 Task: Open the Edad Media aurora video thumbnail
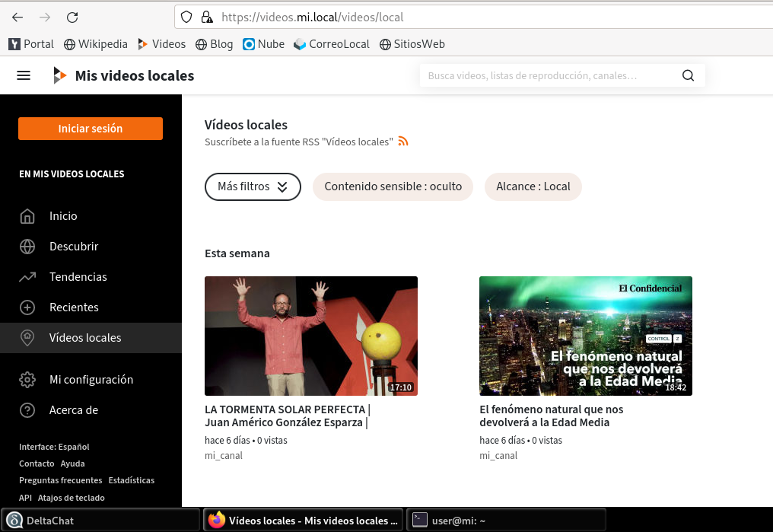pos(586,336)
